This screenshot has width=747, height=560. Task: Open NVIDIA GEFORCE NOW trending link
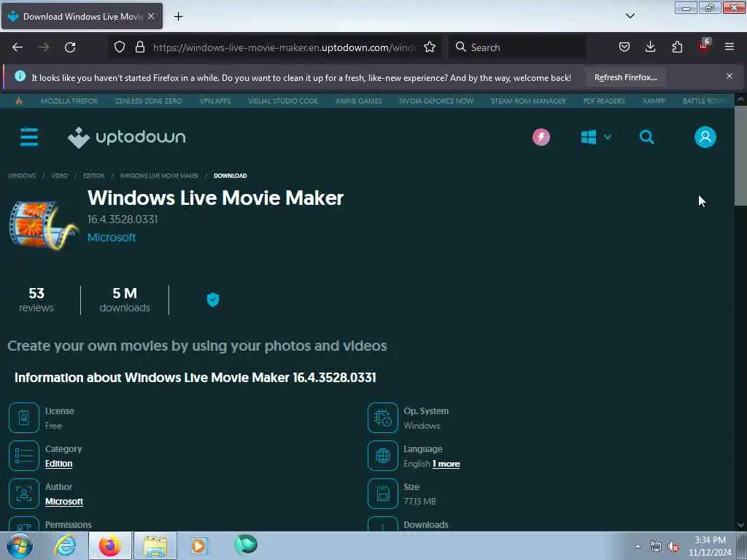point(436,101)
